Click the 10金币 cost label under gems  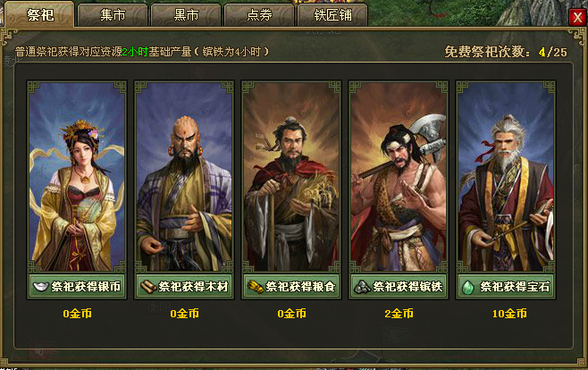(x=509, y=314)
